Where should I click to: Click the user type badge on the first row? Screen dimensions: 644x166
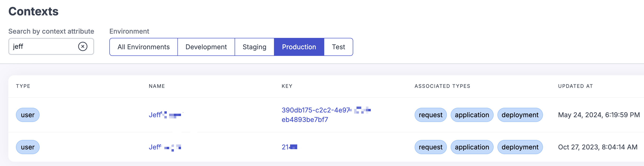click(28, 115)
